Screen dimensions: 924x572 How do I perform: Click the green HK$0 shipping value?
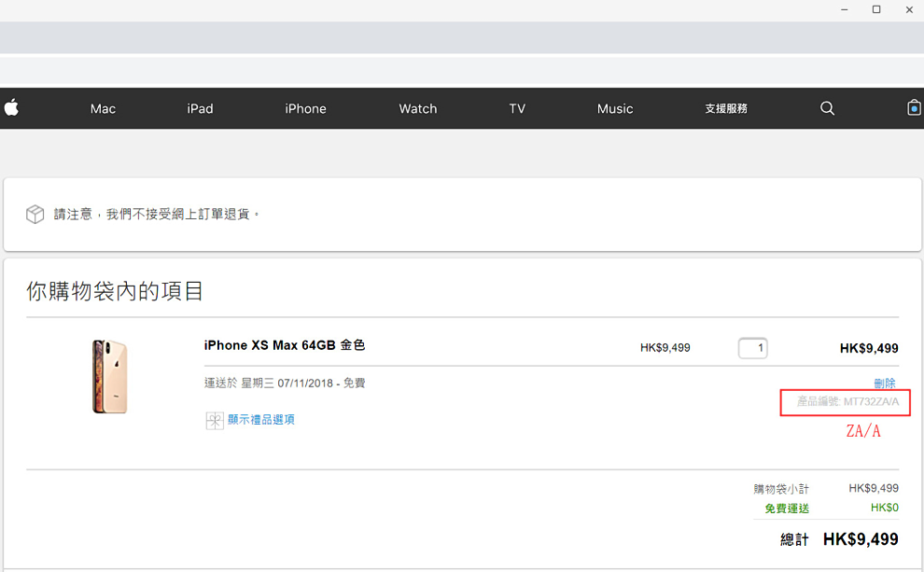(x=885, y=508)
